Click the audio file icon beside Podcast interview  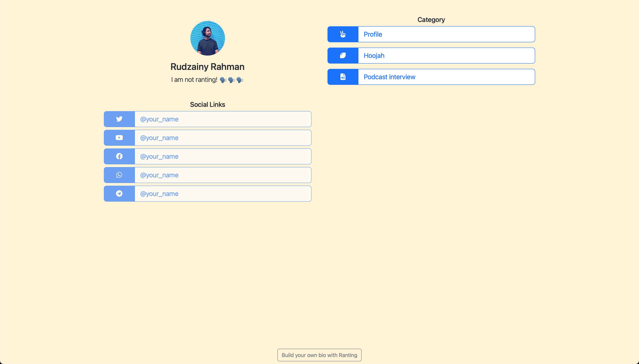click(x=342, y=77)
